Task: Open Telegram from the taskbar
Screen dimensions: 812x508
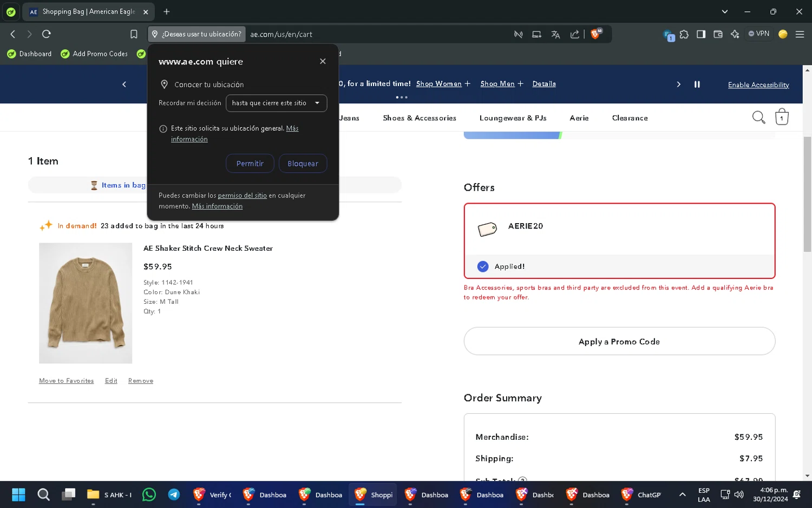Action: click(x=174, y=494)
